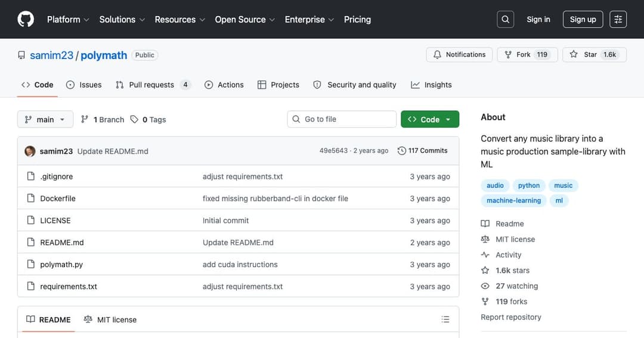Switch to Security and quality tab
The width and height of the screenshot is (644, 338).
(355, 85)
